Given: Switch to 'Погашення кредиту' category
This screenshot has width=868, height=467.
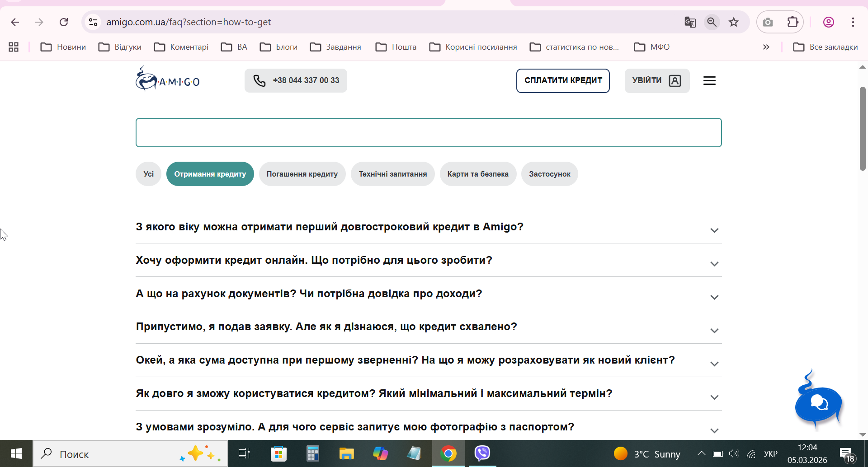Looking at the screenshot, I should click(302, 174).
